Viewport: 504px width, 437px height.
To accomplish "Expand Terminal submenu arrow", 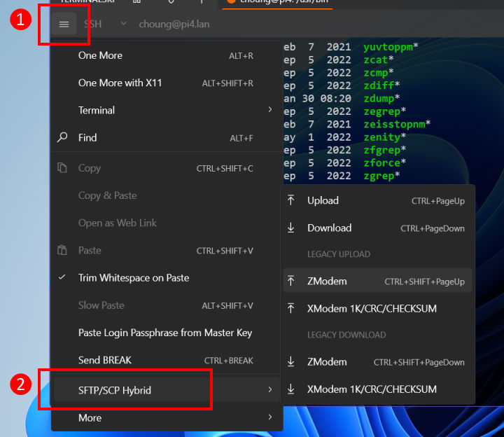I will pos(270,110).
